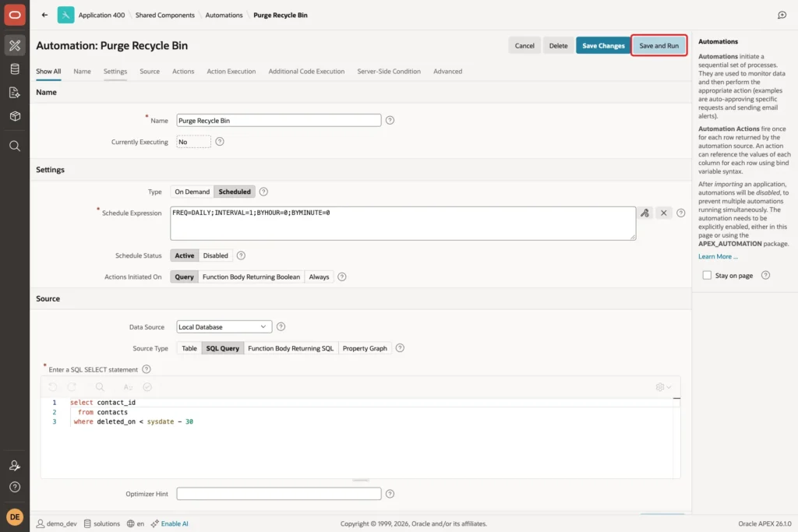Viewport: 798px width, 532px height.
Task: Go back using the arrow icon
Action: 44,15
